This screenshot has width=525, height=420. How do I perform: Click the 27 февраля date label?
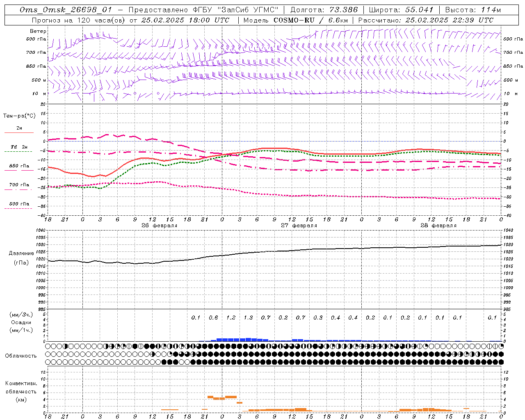[x=299, y=226]
